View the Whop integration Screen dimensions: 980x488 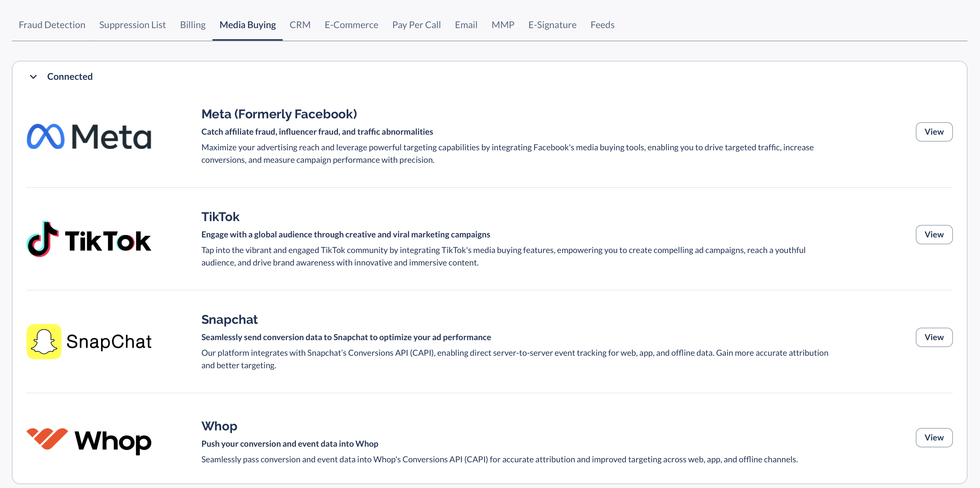(x=934, y=438)
